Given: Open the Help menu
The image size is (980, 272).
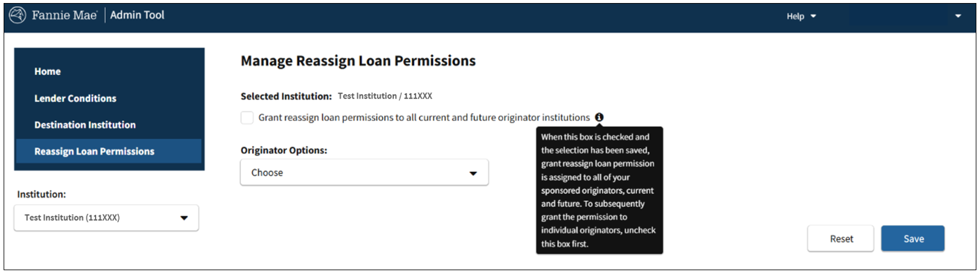Looking at the screenshot, I should pyautogui.click(x=795, y=16).
